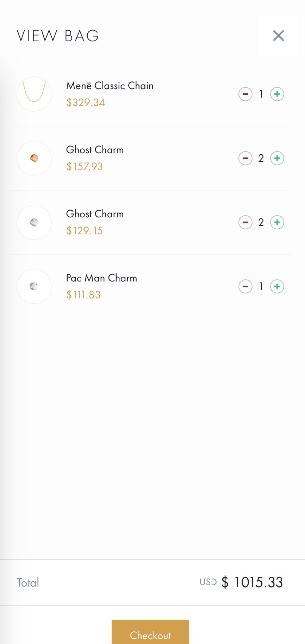Viewport: 305px width, 644px height.
Task: Decrease Menē Classic Chain quantity
Action: (x=245, y=94)
